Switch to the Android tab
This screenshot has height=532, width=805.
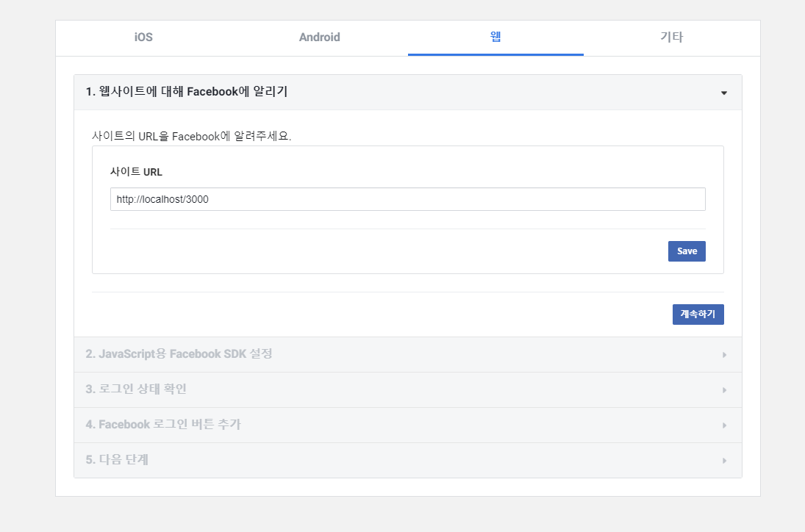click(319, 37)
